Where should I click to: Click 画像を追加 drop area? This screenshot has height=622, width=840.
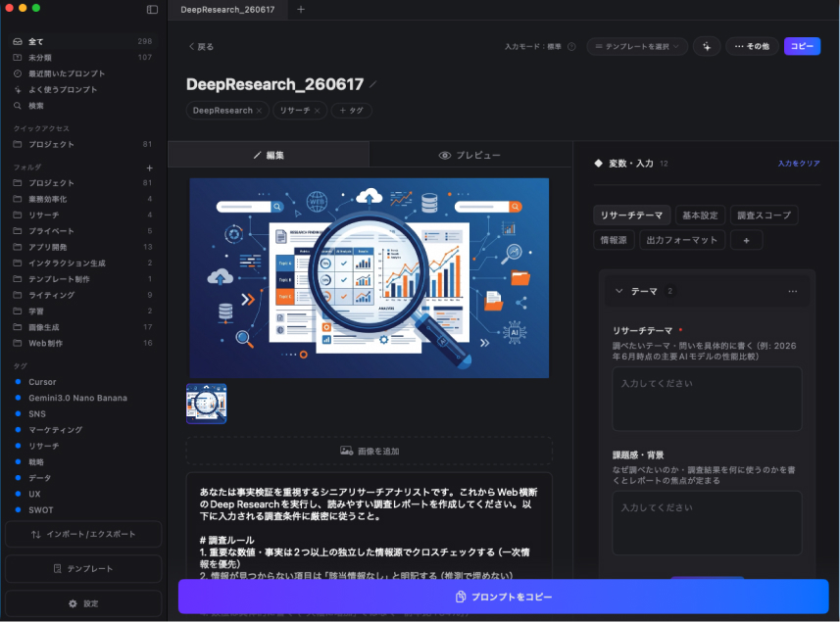click(370, 452)
